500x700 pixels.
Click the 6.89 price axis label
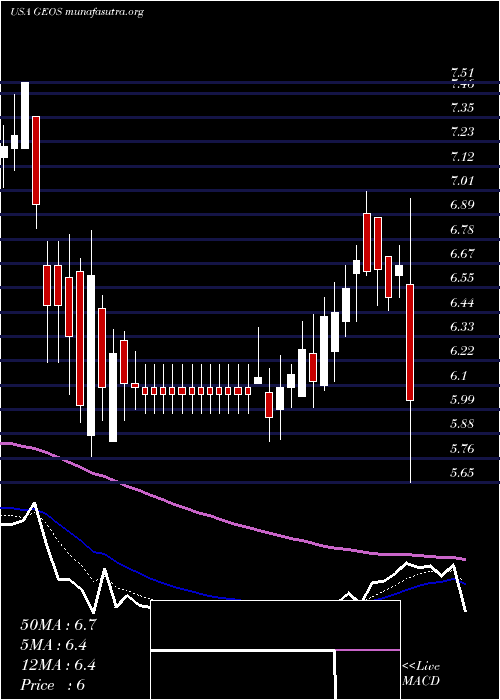(462, 205)
